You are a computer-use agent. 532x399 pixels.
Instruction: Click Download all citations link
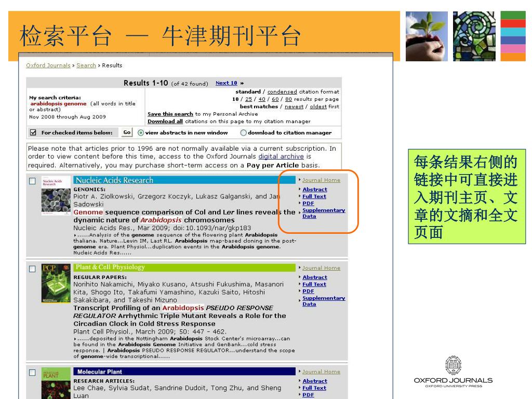(x=165, y=122)
